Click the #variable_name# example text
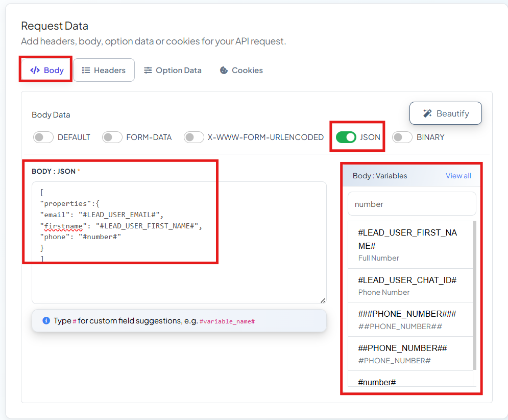This screenshot has width=508, height=420. coord(227,321)
